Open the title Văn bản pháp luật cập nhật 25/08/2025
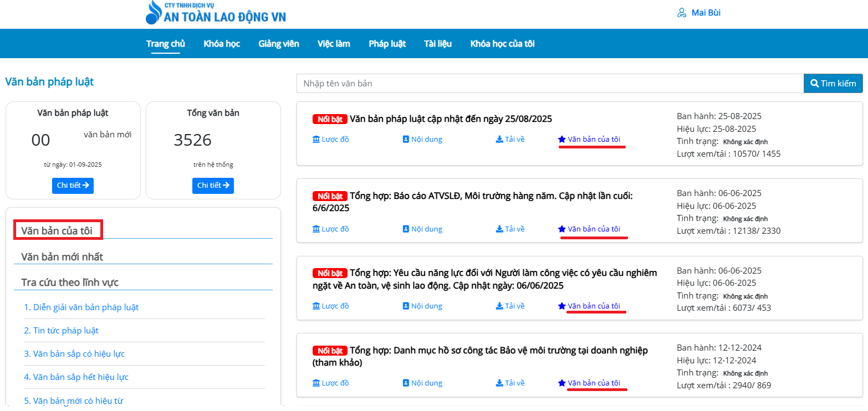The width and height of the screenshot is (868, 411). pyautogui.click(x=450, y=119)
